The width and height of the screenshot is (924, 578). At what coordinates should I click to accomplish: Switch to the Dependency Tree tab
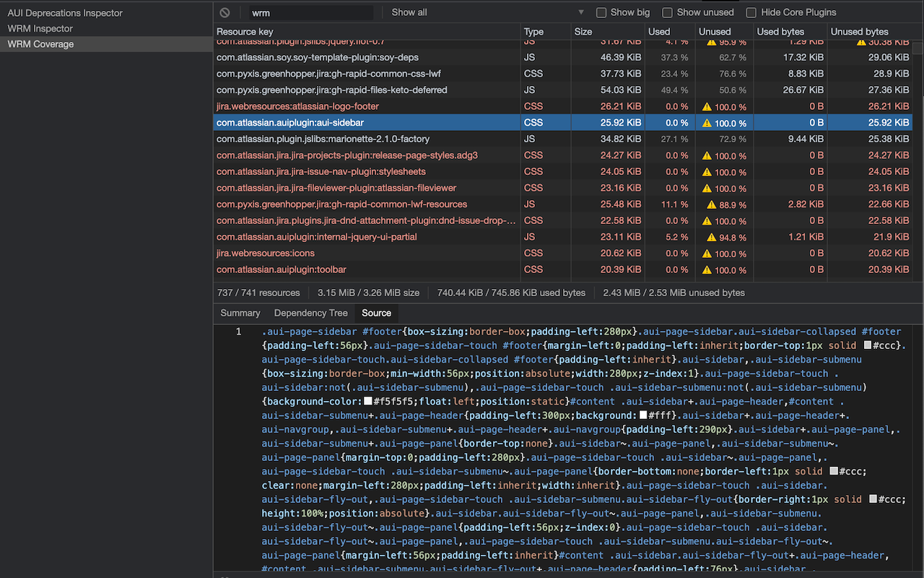coord(310,313)
